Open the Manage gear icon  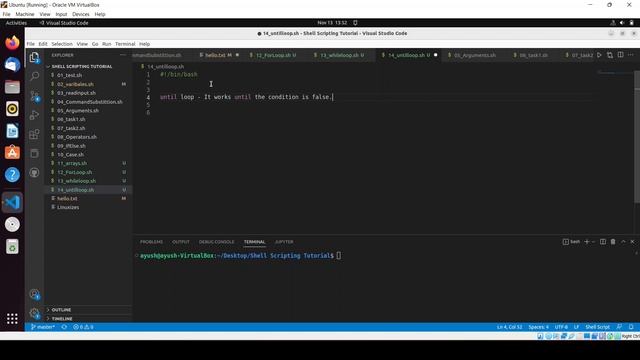pyautogui.click(x=35, y=313)
